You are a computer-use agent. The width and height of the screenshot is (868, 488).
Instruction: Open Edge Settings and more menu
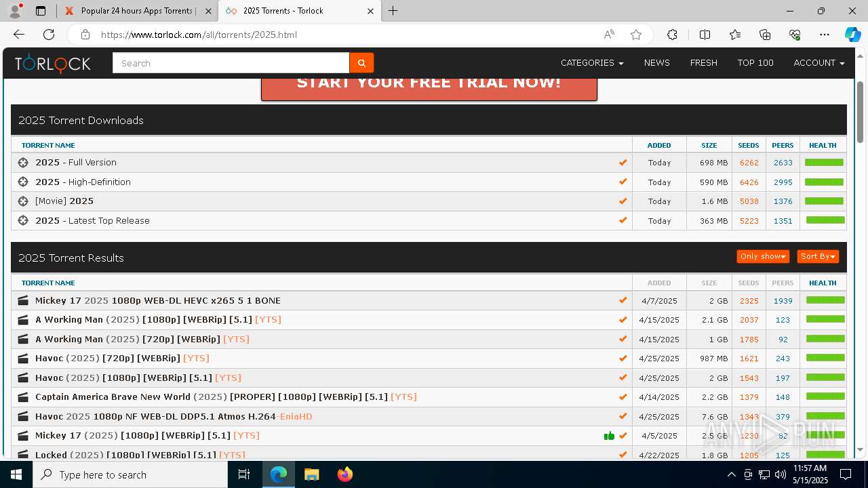pos(825,35)
